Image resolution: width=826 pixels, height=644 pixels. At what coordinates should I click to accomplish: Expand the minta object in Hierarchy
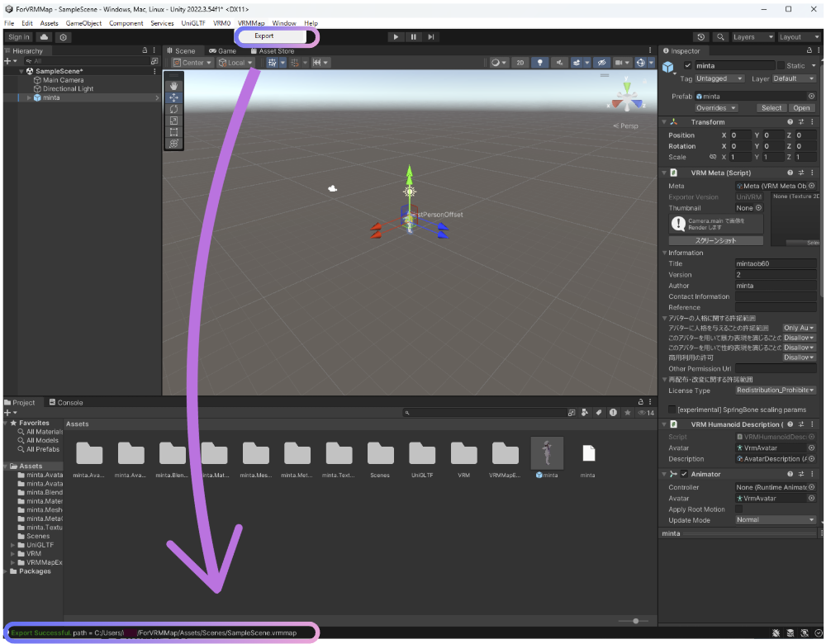coord(29,98)
